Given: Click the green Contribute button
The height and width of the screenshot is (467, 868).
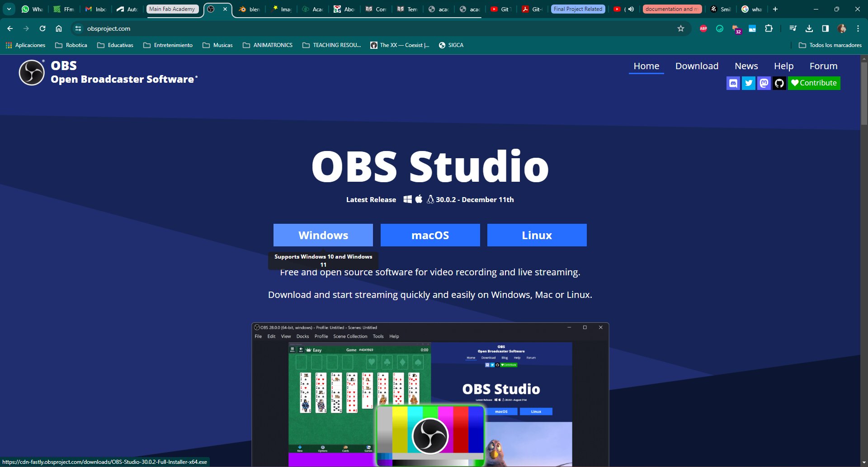Looking at the screenshot, I should [x=814, y=83].
